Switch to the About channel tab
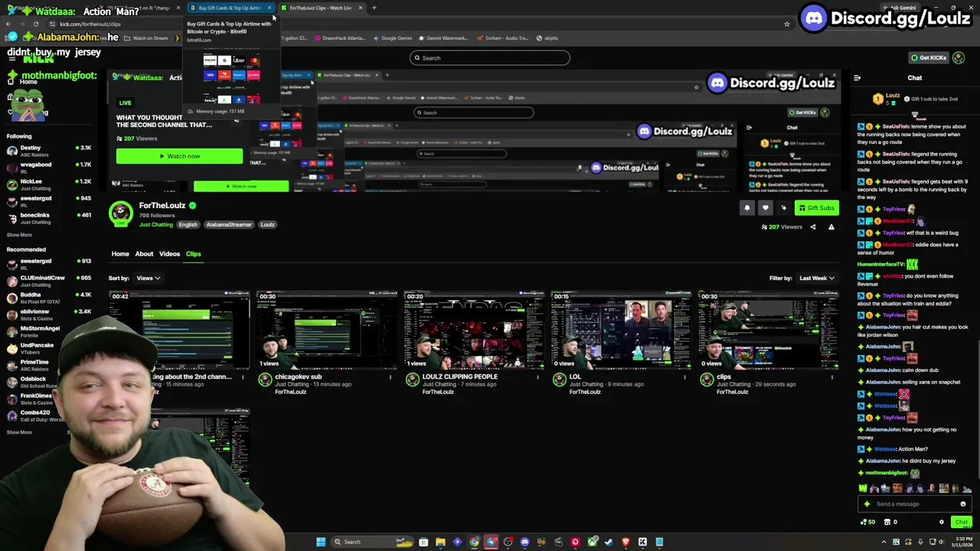The height and width of the screenshot is (551, 980). pyautogui.click(x=144, y=253)
